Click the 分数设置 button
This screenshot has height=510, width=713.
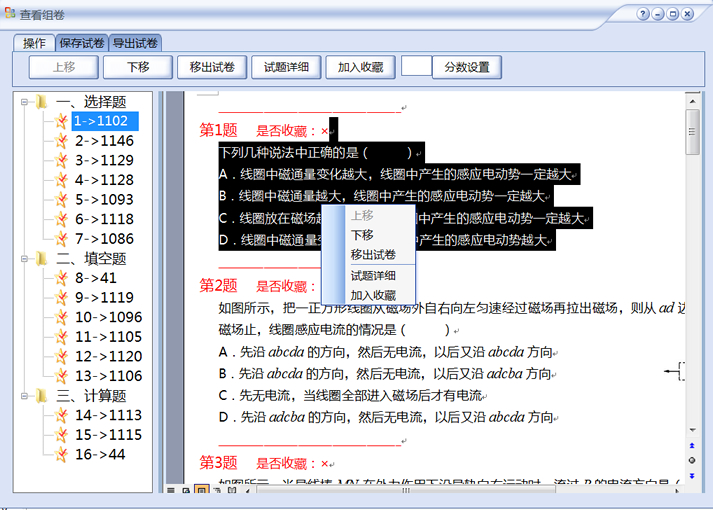[x=467, y=67]
